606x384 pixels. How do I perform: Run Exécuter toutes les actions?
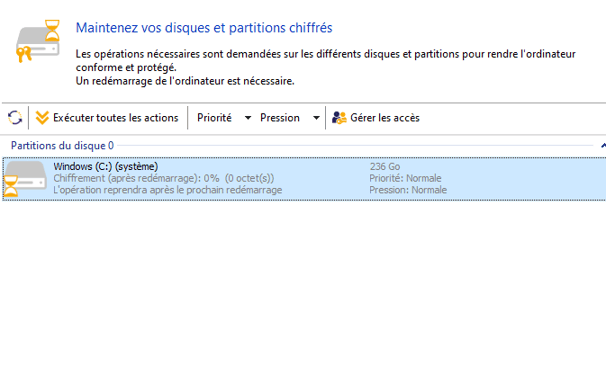pyautogui.click(x=107, y=117)
